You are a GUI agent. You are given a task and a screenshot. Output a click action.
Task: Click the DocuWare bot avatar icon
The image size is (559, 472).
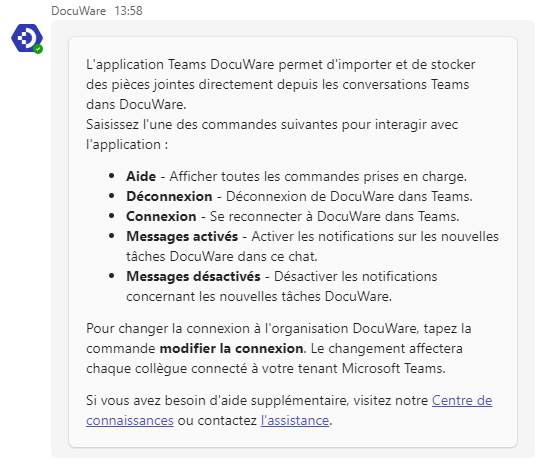27,38
